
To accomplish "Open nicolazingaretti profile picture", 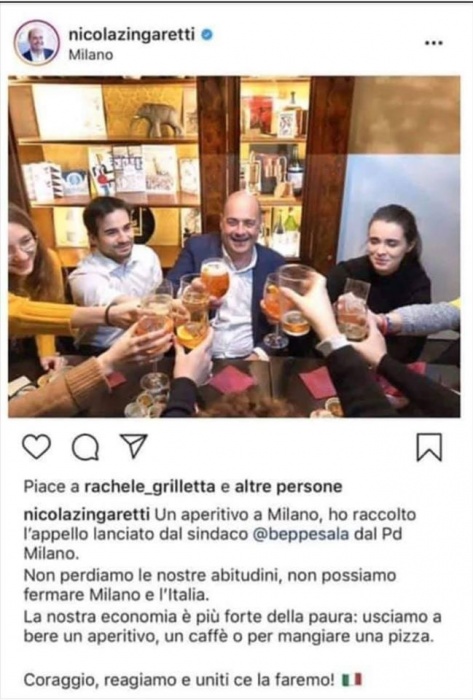I will click(37, 43).
